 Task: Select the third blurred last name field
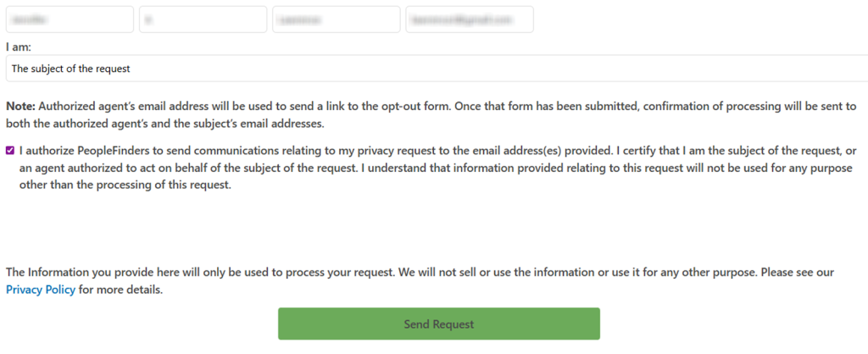point(336,19)
